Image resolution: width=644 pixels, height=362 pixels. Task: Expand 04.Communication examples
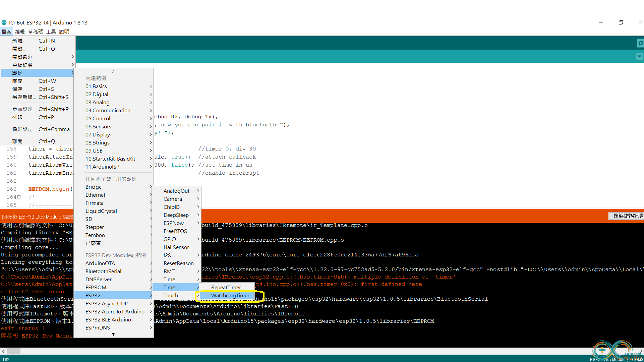114,110
